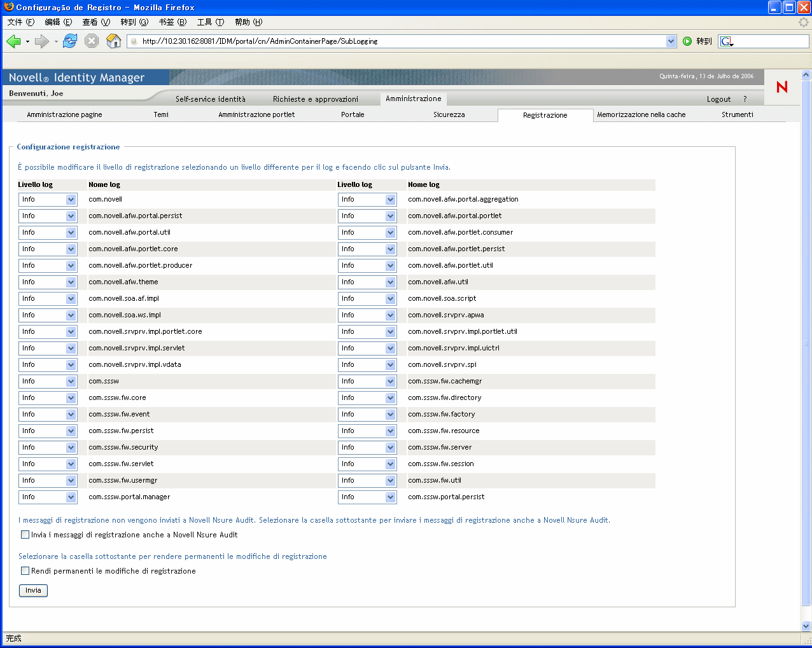The height and width of the screenshot is (648, 812).
Task: Open the Portale subtab
Action: (x=353, y=115)
